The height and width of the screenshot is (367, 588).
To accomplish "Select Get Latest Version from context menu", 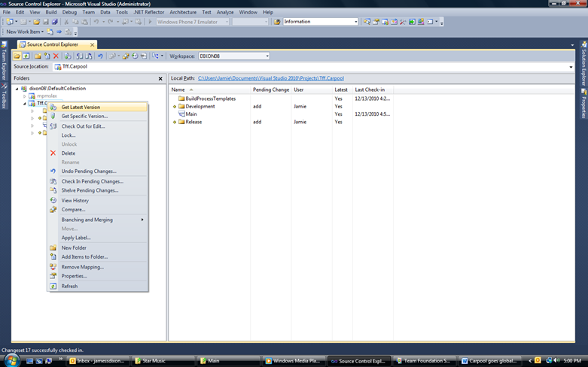I will click(x=81, y=107).
